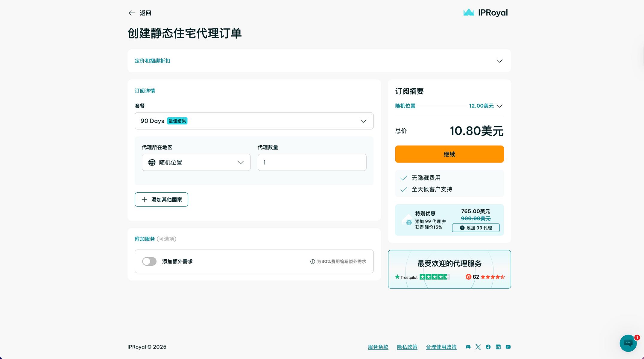
Task: Expand the 定价和捆绑折扣 section
Action: [x=499, y=61]
